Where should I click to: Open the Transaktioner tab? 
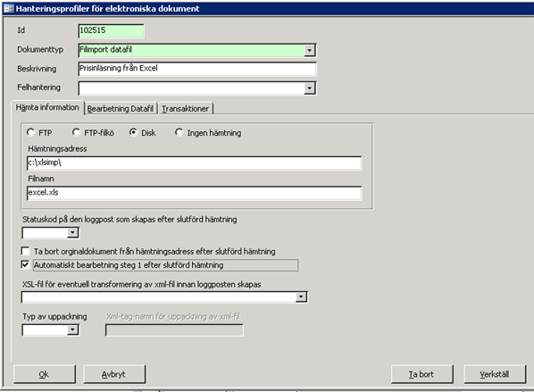pyautogui.click(x=185, y=109)
